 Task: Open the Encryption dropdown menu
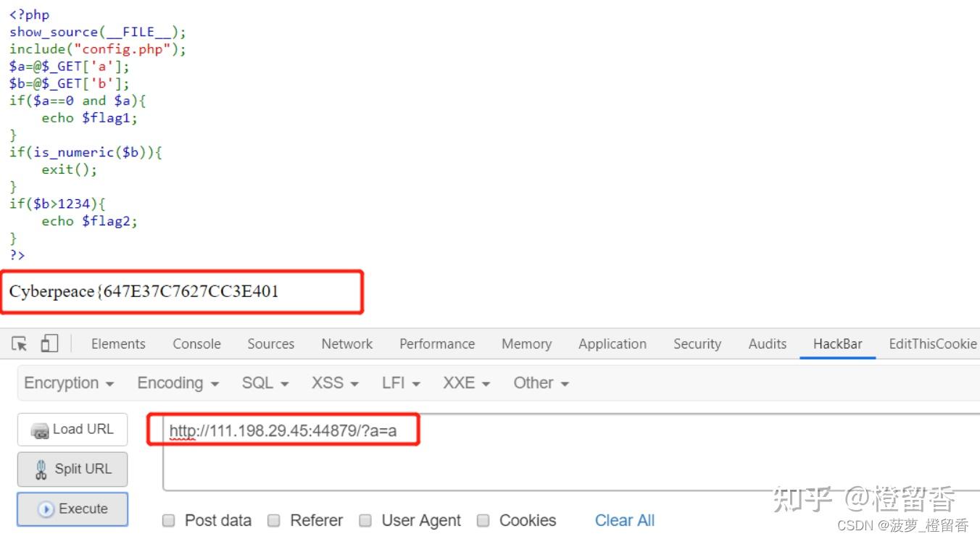(69, 383)
